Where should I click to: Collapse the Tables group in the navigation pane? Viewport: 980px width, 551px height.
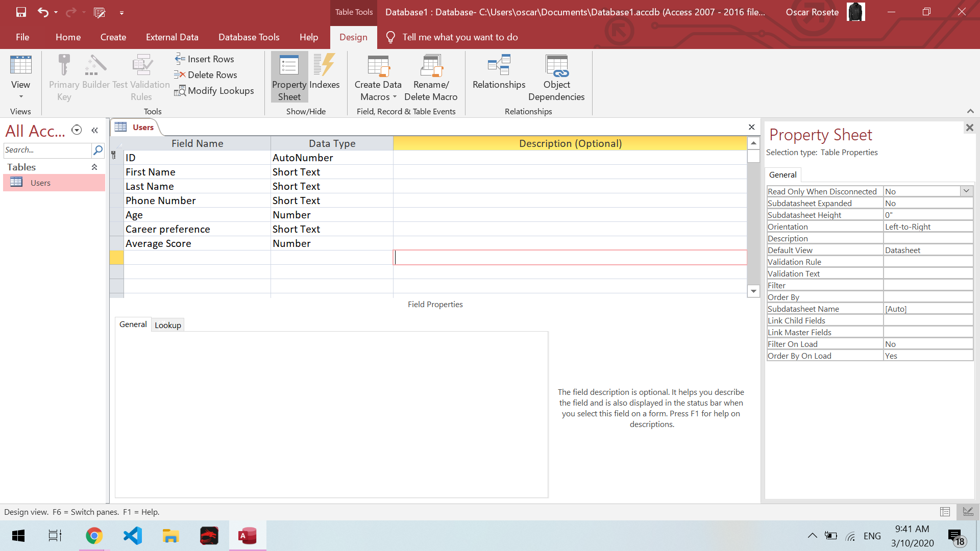94,167
